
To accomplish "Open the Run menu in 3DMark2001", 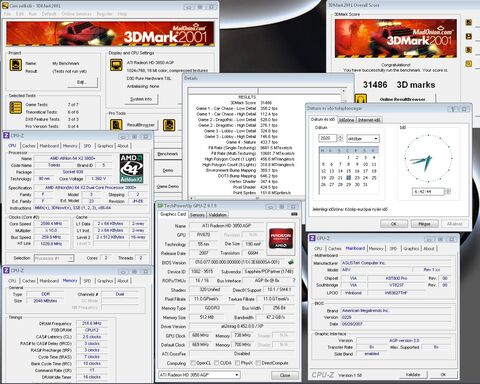I will coord(33,14).
